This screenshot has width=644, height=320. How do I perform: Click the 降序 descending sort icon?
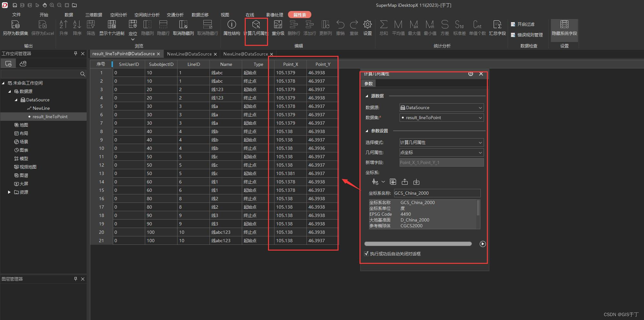point(77,25)
